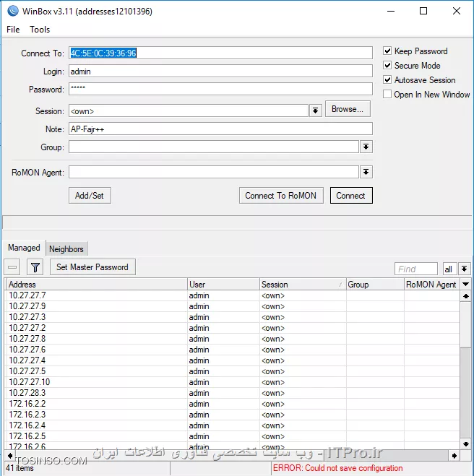
Task: Select address row 10.27.28.3
Action: (233, 393)
